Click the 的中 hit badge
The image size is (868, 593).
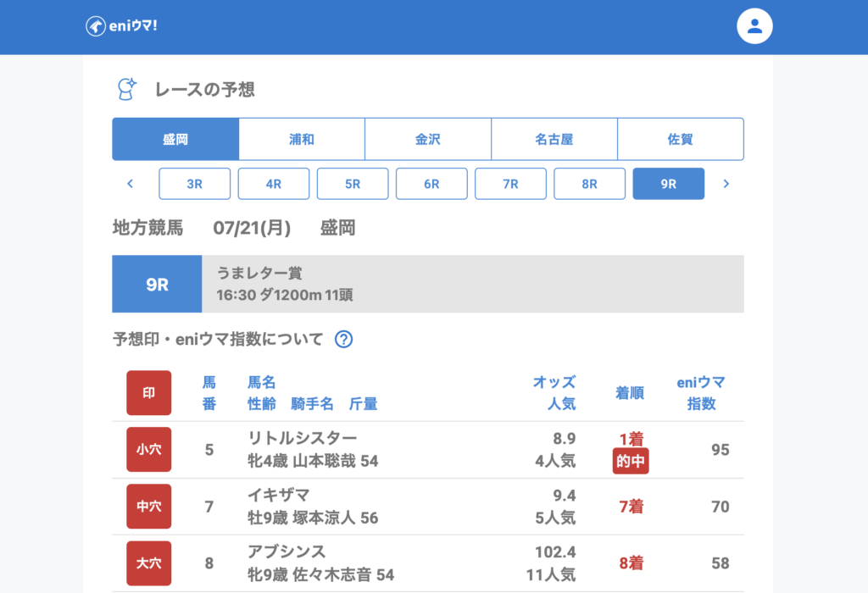click(x=631, y=462)
